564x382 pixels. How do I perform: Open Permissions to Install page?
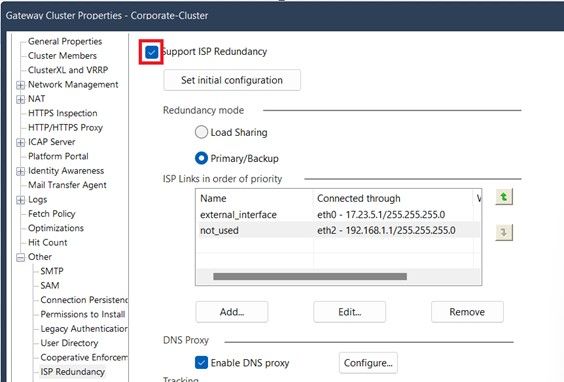pyautogui.click(x=83, y=314)
